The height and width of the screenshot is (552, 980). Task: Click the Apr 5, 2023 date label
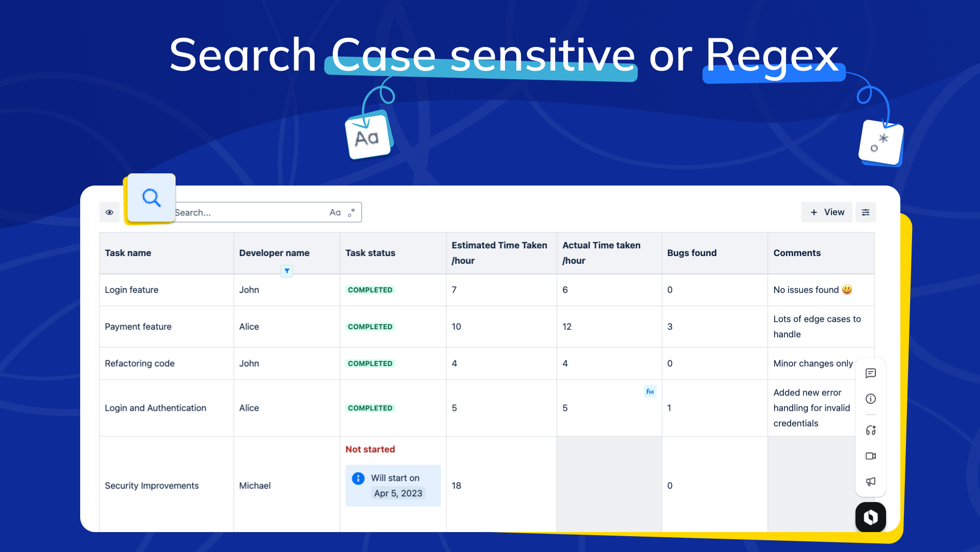[398, 493]
